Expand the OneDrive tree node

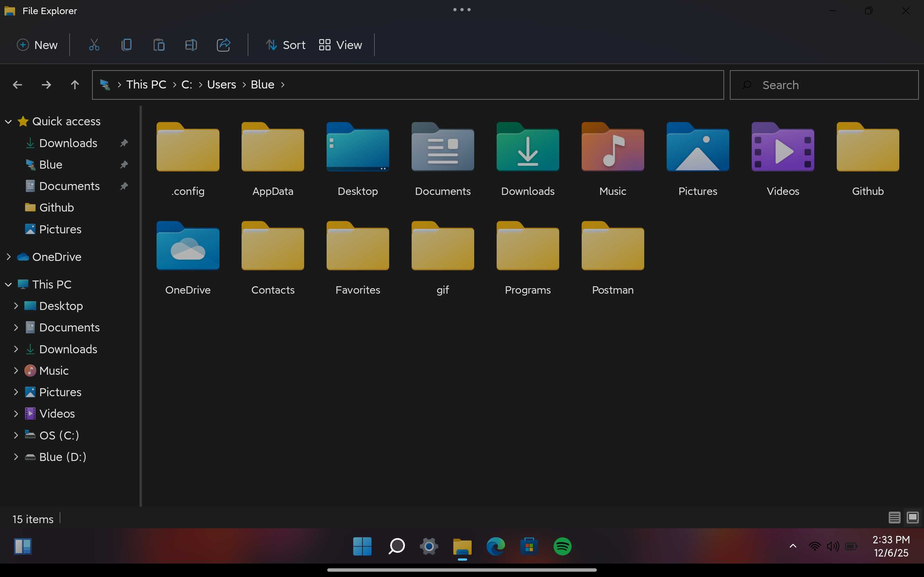point(8,257)
